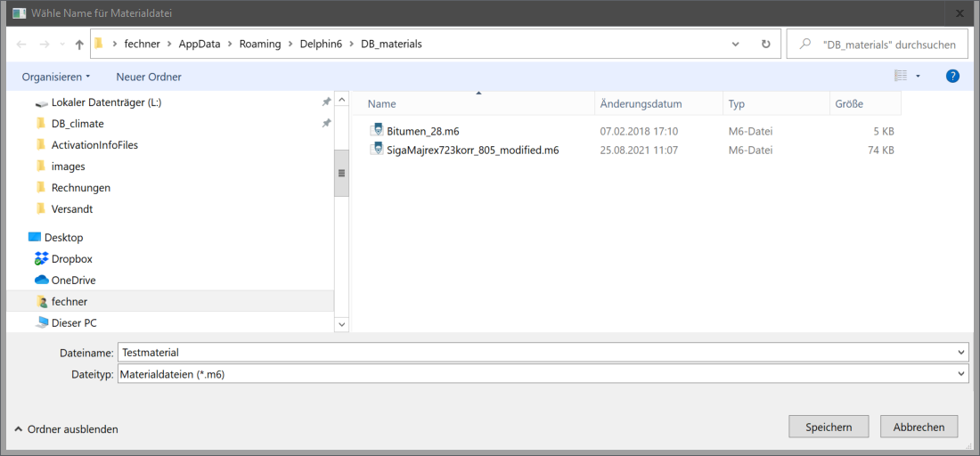Image resolution: width=980 pixels, height=456 pixels.
Task: Click the SigaMajrex723korr_805_modified.m6 file icon
Action: [376, 150]
